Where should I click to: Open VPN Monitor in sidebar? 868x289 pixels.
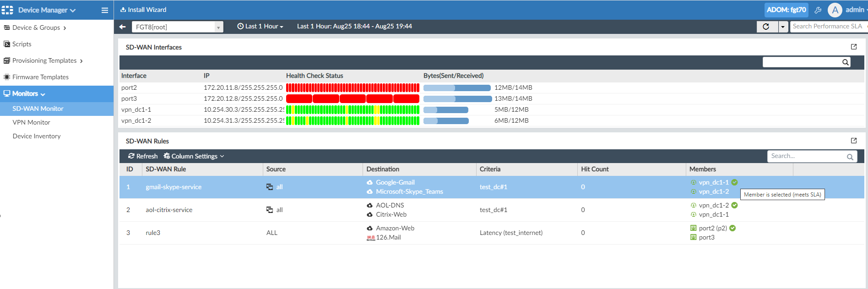click(x=31, y=122)
